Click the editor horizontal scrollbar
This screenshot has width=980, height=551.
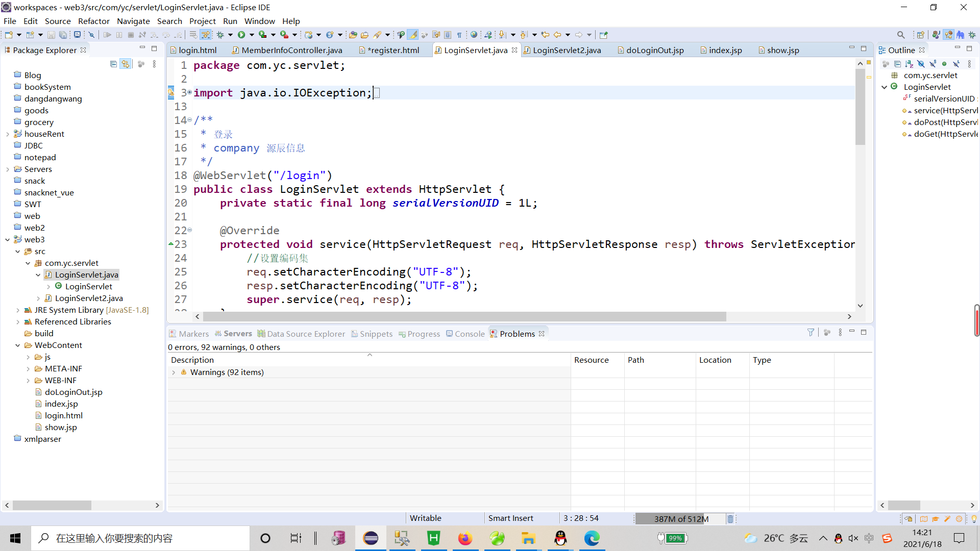click(464, 317)
